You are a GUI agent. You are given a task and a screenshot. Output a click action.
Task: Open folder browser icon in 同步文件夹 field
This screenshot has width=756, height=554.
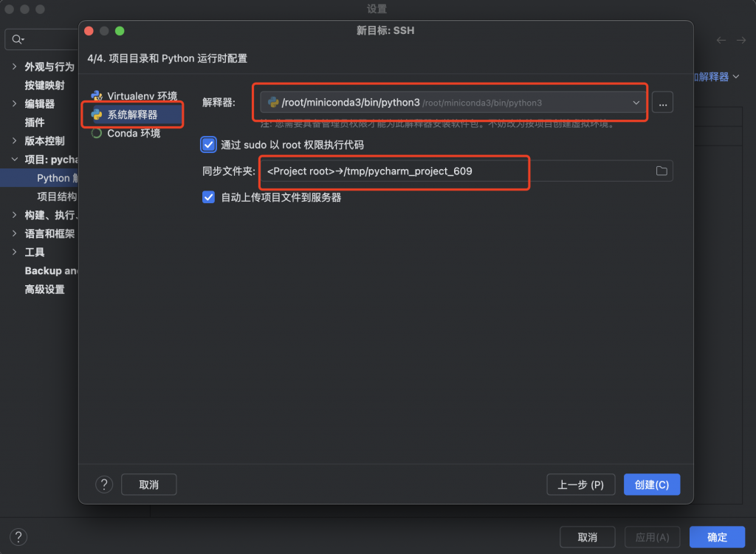click(661, 171)
